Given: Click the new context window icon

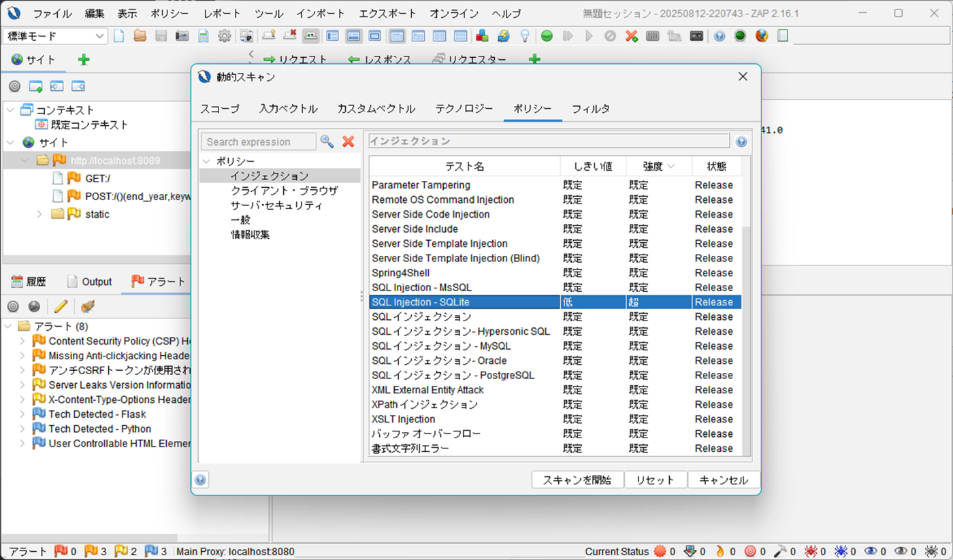Looking at the screenshot, I should pyautogui.click(x=35, y=86).
